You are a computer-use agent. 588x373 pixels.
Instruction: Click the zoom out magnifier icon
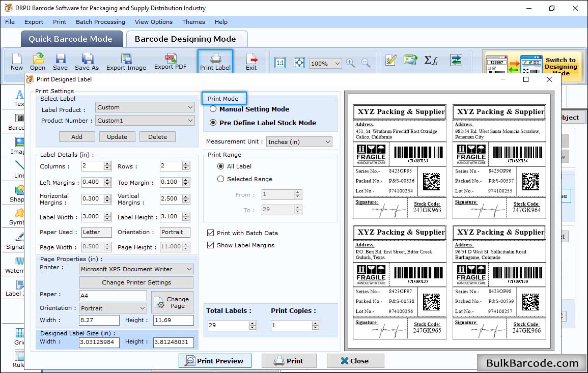(x=366, y=63)
